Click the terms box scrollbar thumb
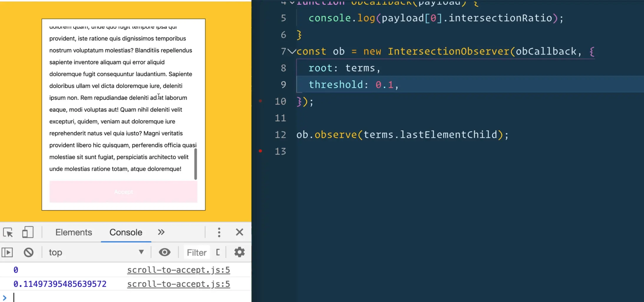 pyautogui.click(x=196, y=164)
